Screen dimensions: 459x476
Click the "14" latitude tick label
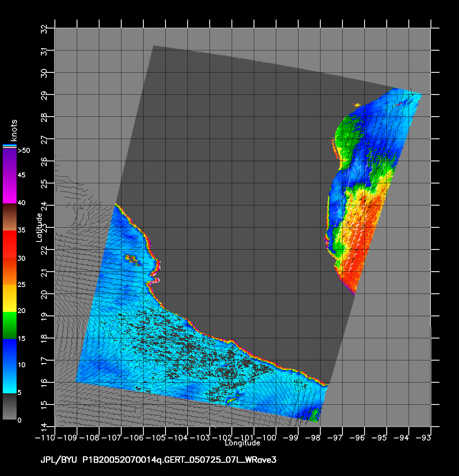pyautogui.click(x=44, y=427)
